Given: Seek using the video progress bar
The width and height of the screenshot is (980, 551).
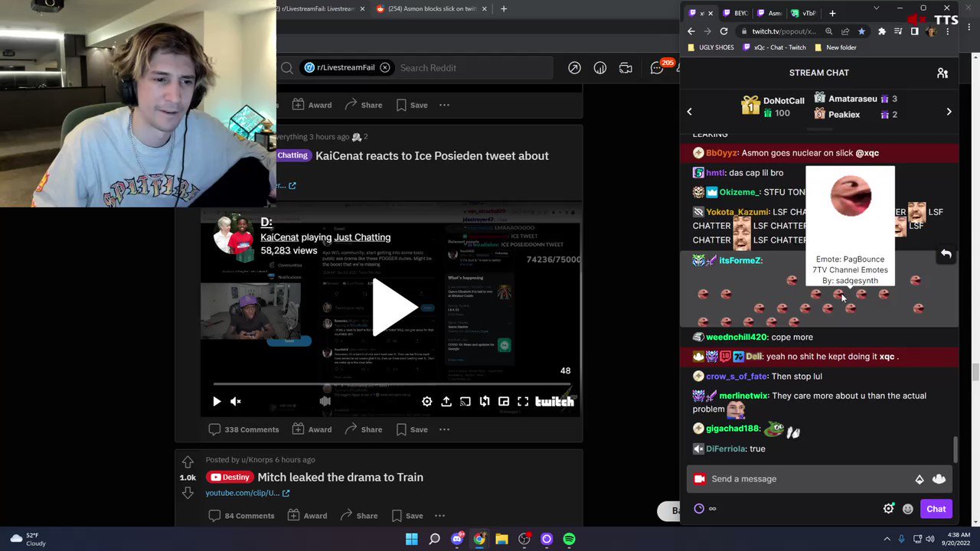Looking at the screenshot, I should click(390, 385).
